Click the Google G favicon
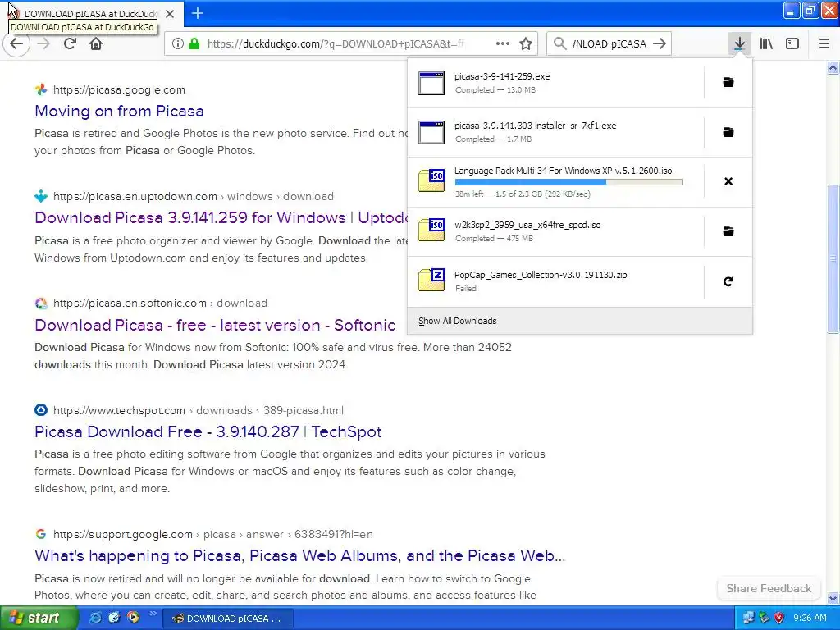 [41, 534]
